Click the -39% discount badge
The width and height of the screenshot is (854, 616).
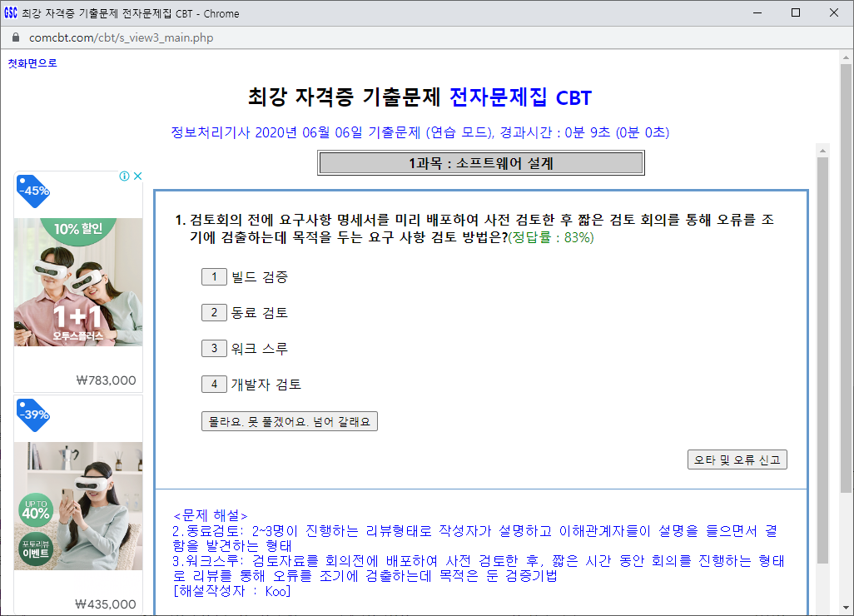click(x=33, y=415)
